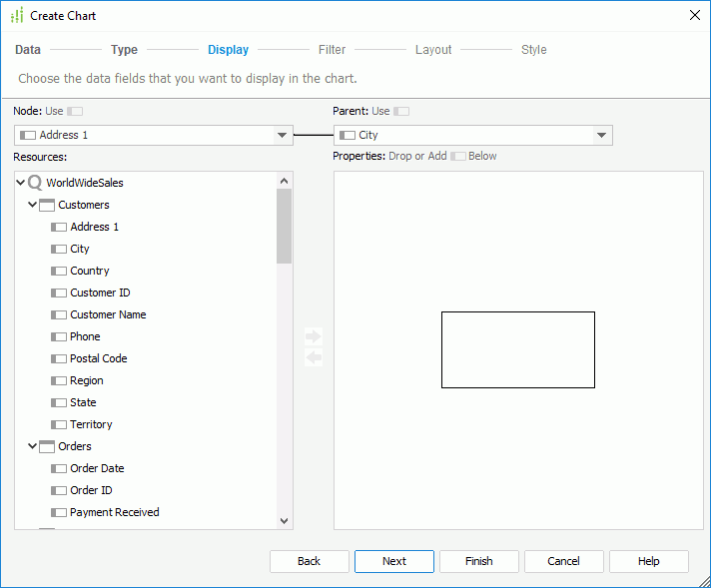
Task: Open the Node field dropdown
Action: pos(282,135)
